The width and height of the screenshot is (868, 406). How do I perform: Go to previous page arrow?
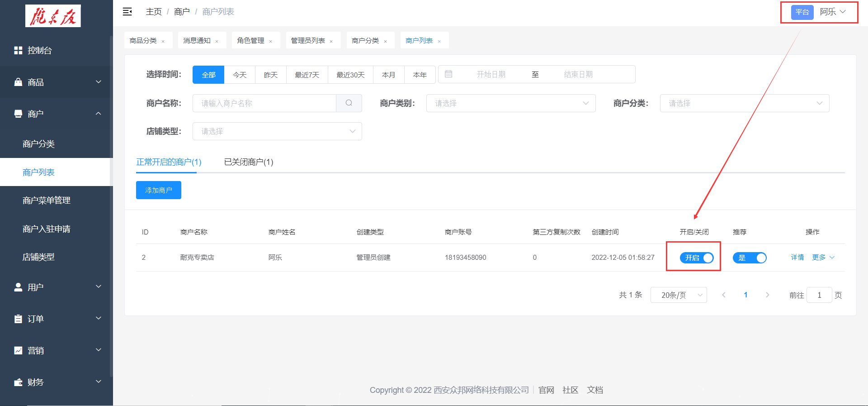coord(724,295)
